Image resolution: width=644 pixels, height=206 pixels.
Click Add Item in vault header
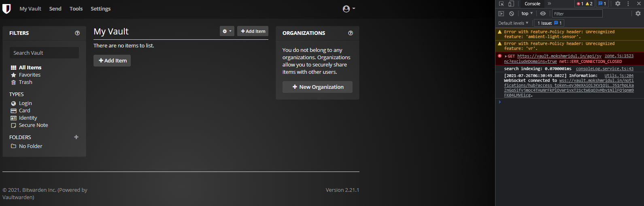tap(253, 31)
